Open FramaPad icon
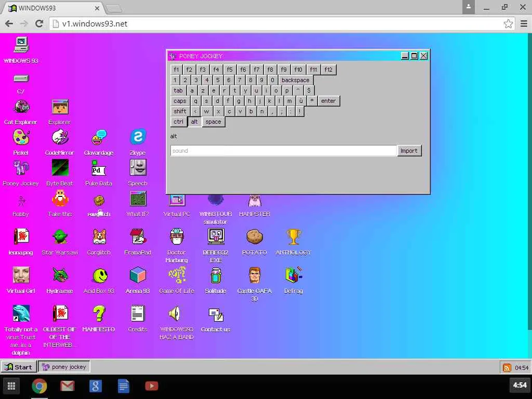 (138, 236)
